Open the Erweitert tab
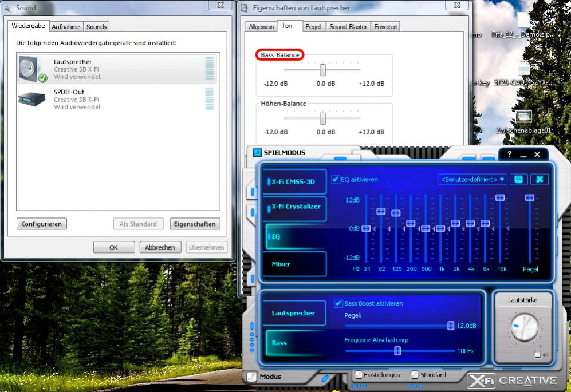This screenshot has width=571, height=392. click(385, 26)
